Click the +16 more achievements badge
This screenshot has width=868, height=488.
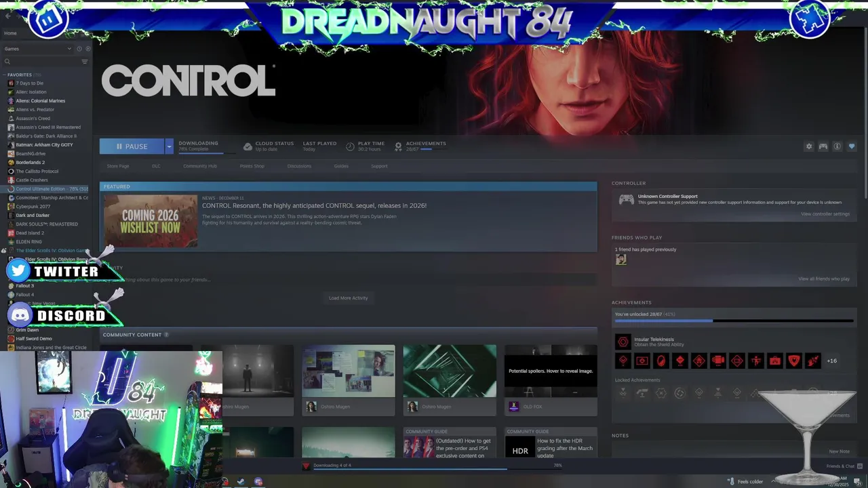tap(831, 361)
